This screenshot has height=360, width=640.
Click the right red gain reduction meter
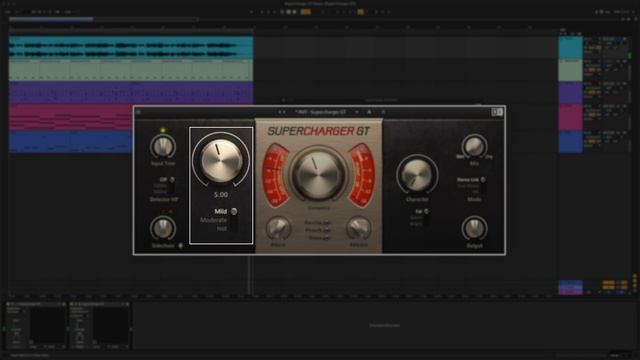pos(362,175)
